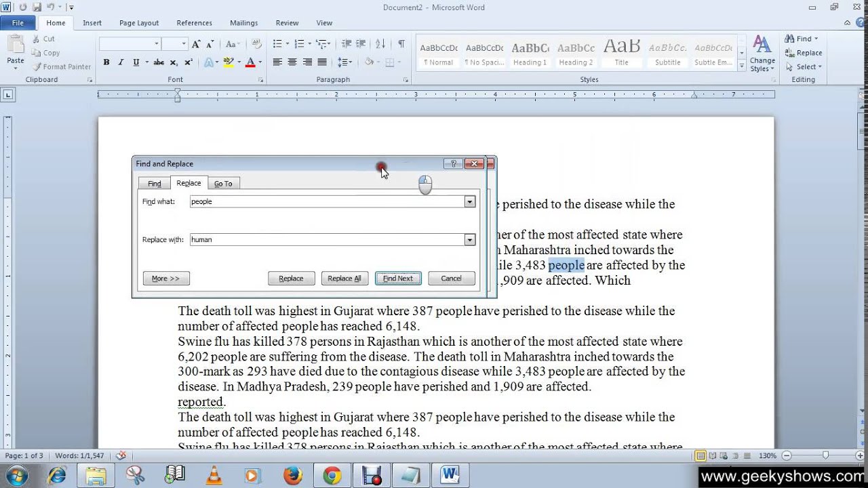Expand the Bullets dropdown arrow
This screenshot has width=868, height=488.
pyautogui.click(x=288, y=44)
